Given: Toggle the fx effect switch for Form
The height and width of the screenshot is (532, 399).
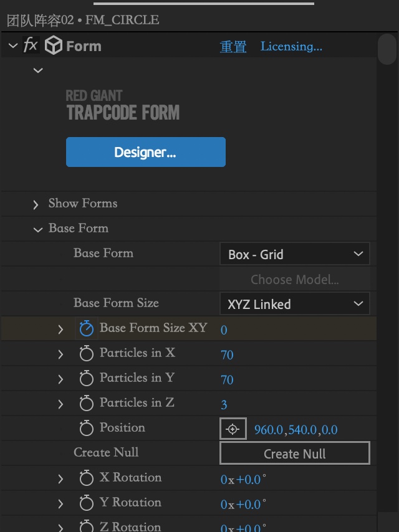Looking at the screenshot, I should point(30,46).
